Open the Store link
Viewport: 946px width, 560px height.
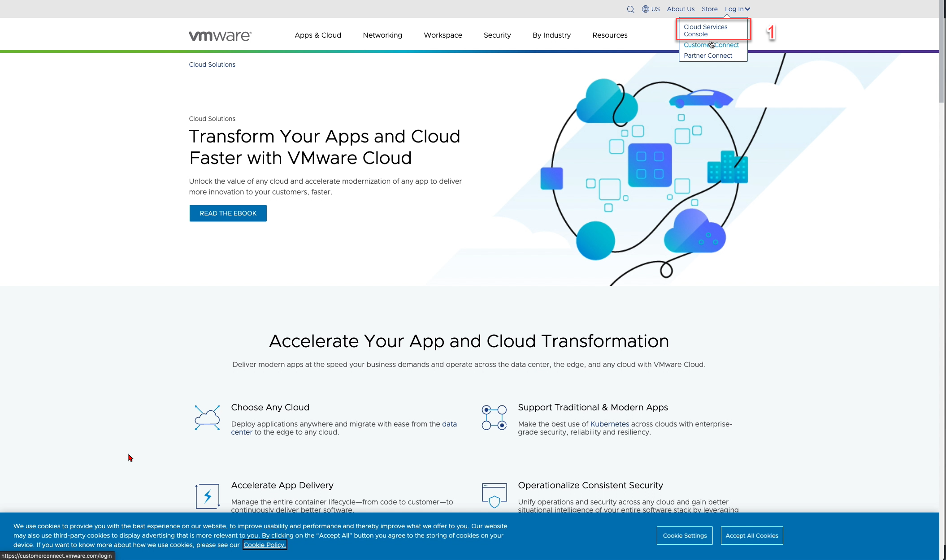709,9
